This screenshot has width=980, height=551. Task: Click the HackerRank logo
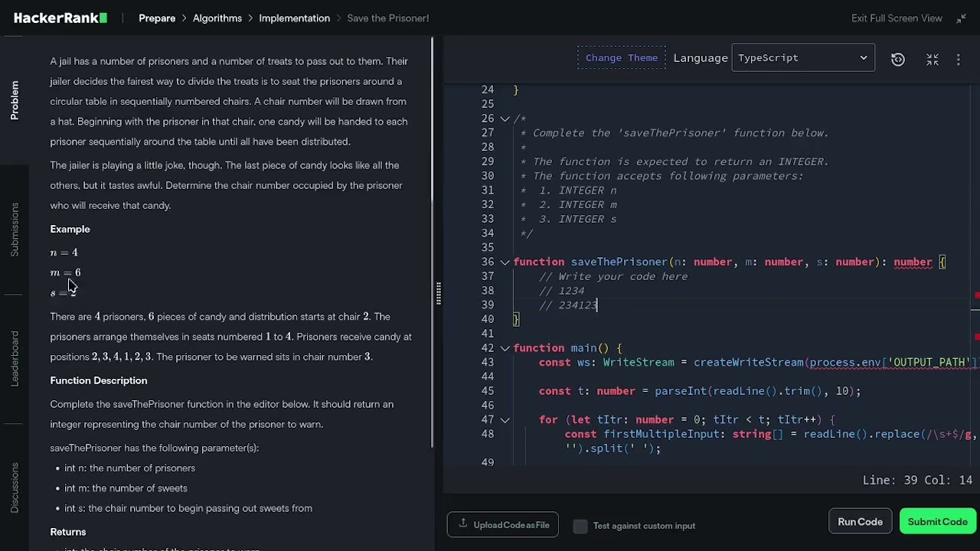click(60, 18)
